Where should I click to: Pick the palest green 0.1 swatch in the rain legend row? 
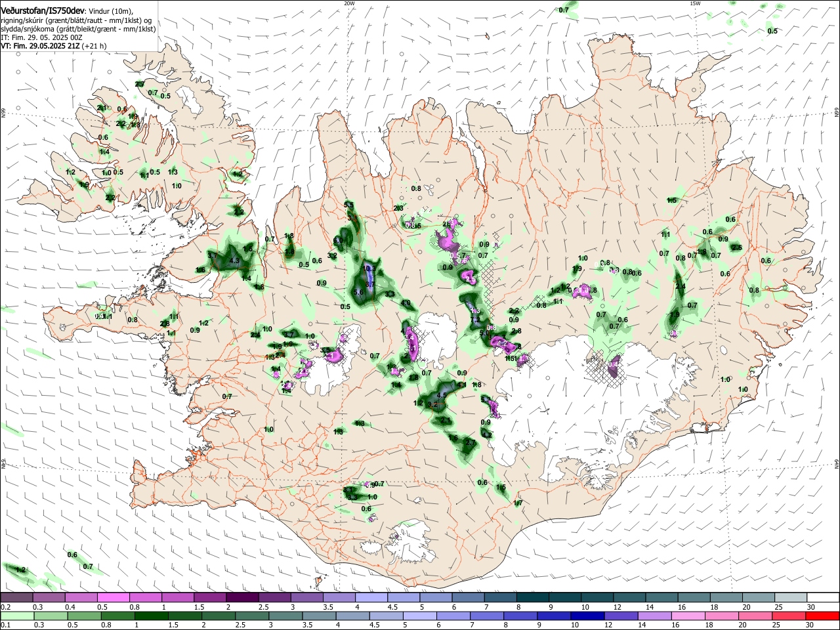[18, 616]
